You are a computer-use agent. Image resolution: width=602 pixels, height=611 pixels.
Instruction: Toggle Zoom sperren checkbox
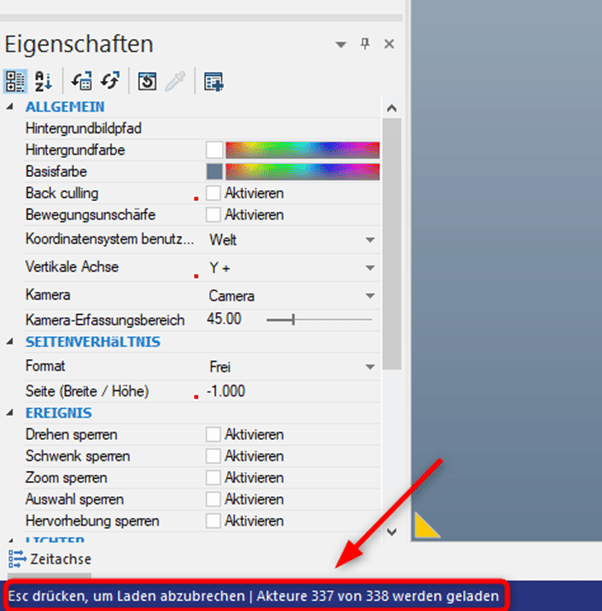coord(214,478)
